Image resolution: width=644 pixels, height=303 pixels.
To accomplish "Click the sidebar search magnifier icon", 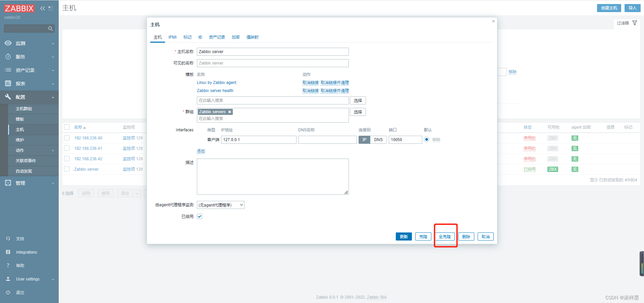I will point(51,29).
